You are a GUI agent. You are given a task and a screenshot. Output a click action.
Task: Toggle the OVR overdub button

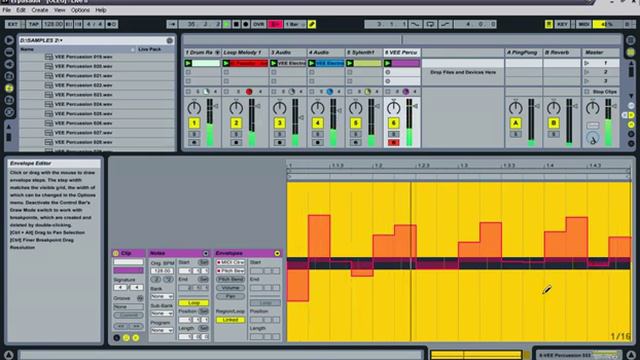[x=258, y=24]
